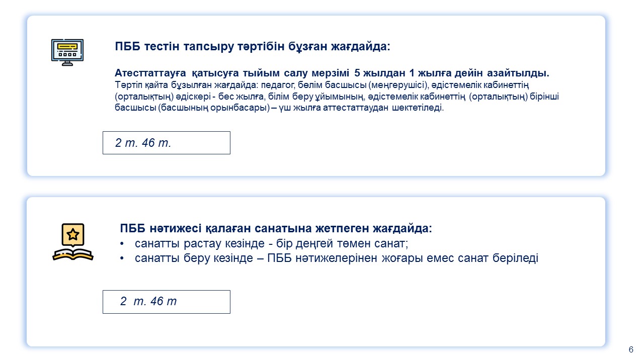The height and width of the screenshot is (362, 644).
Task: Click line starting '(орталықтың) әдіскері - бес жылға'
Action: pyautogui.click(x=337, y=96)
